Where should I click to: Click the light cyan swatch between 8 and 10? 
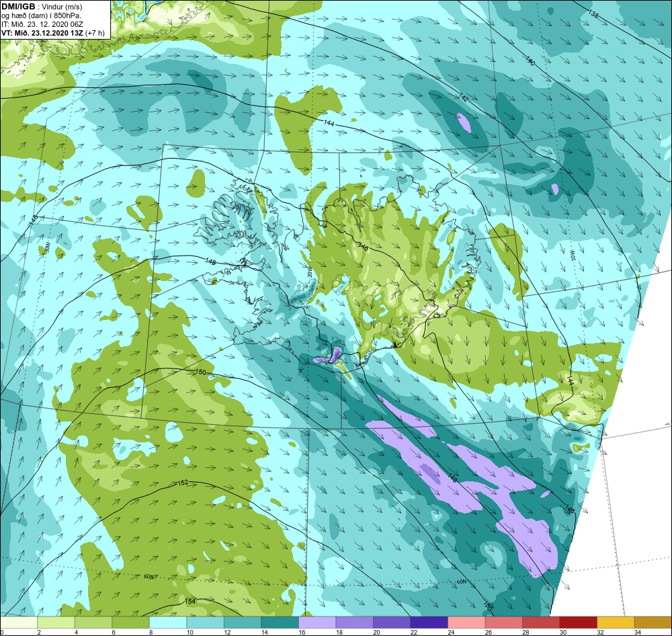[x=168, y=622]
